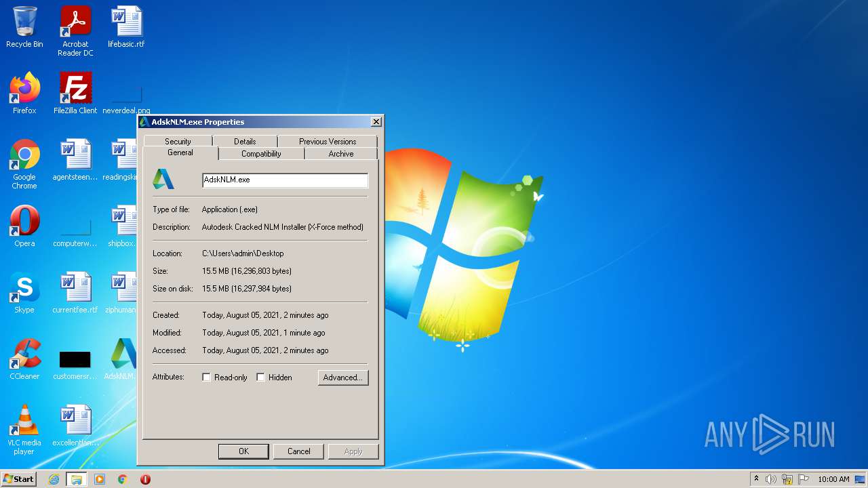Click Opera icon in taskbar
The image size is (868, 488).
[x=145, y=479]
